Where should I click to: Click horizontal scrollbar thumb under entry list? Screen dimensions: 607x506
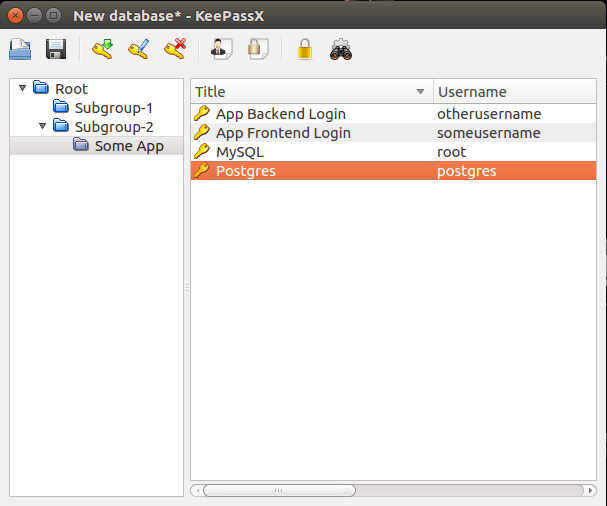tap(279, 491)
